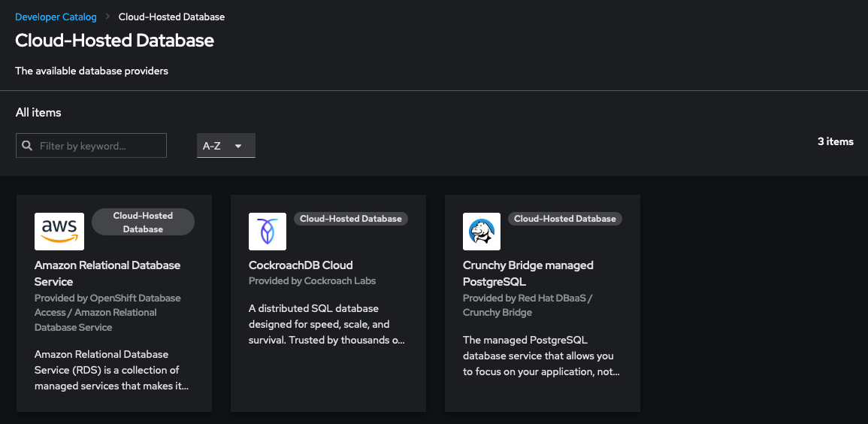
Task: Click 'The managed PostgreSQL' description text
Action: 541,356
